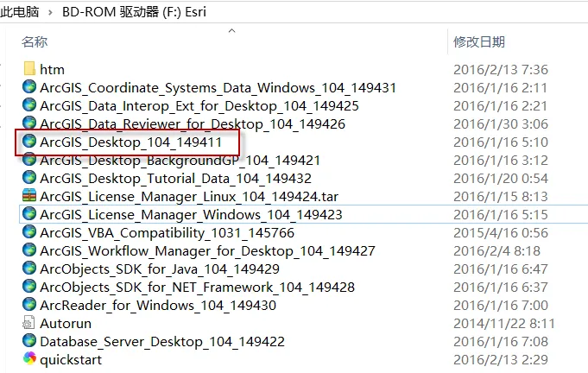
Task: Click the ArcGIS_Workflow_Manager_for_Desktop globe icon
Action: pos(29,250)
